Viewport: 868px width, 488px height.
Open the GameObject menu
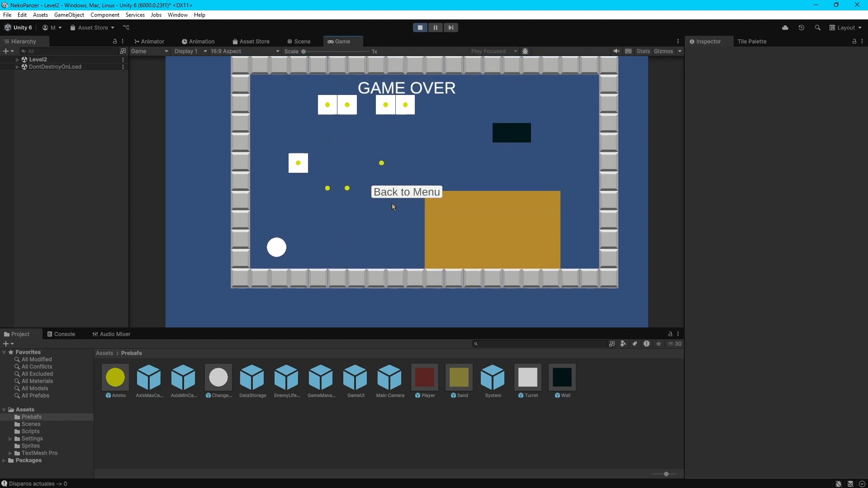click(69, 15)
